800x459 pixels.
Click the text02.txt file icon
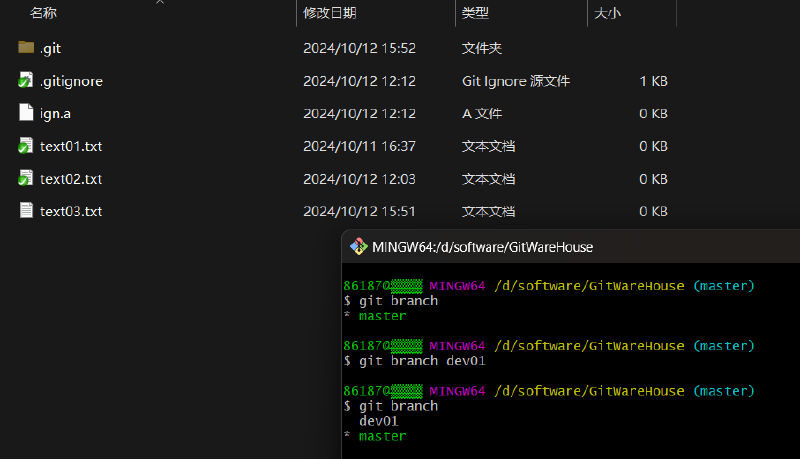click(26, 178)
